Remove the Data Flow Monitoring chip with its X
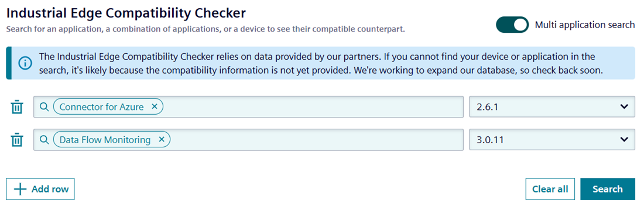This screenshot has height=217, width=644. [162, 140]
